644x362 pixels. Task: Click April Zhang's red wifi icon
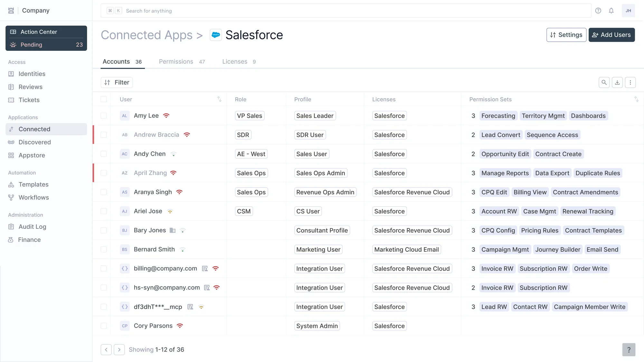[x=174, y=173]
